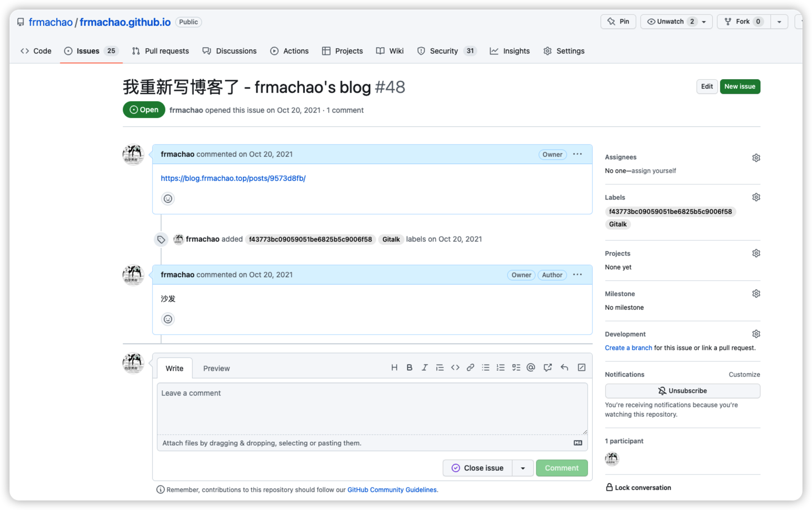Open the Projects gear settings
This screenshot has width=812, height=510.
(756, 253)
